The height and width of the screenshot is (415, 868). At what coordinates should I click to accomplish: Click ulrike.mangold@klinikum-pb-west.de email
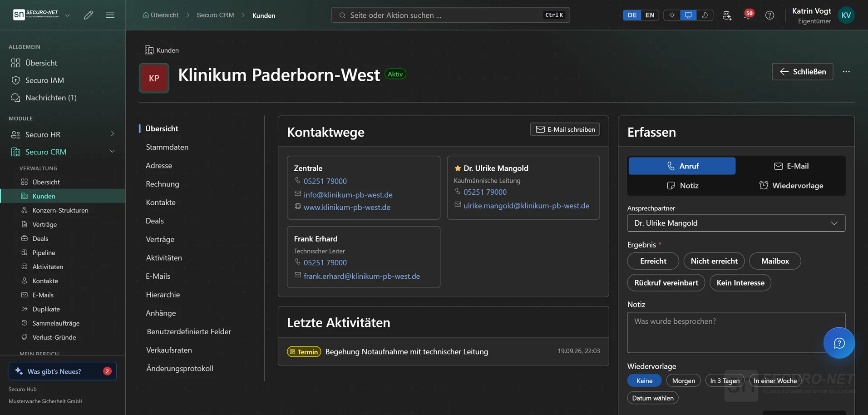coord(526,206)
